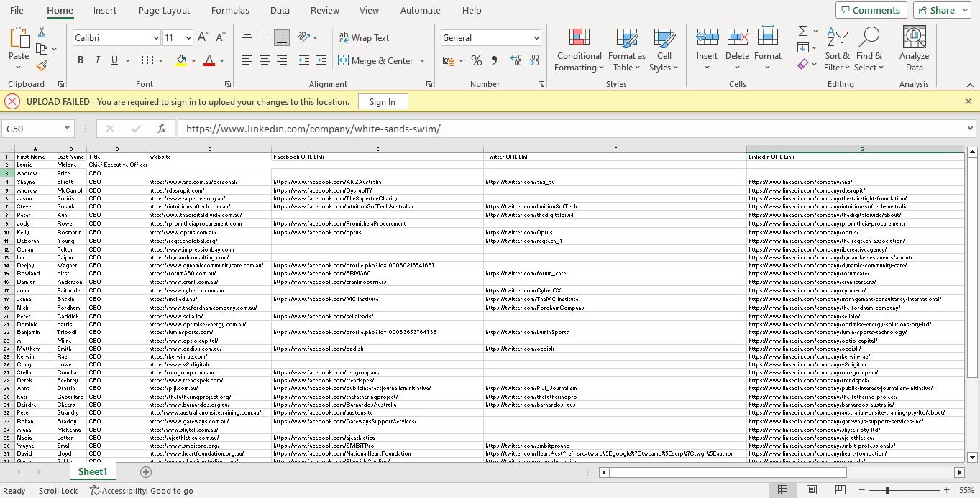This screenshot has width=980, height=498.
Task: Apply Percent Style icon
Action: click(x=476, y=61)
